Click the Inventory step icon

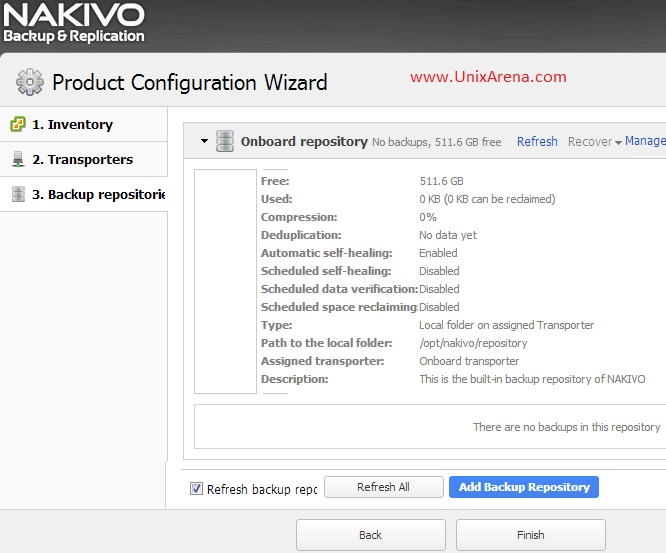pos(18,124)
